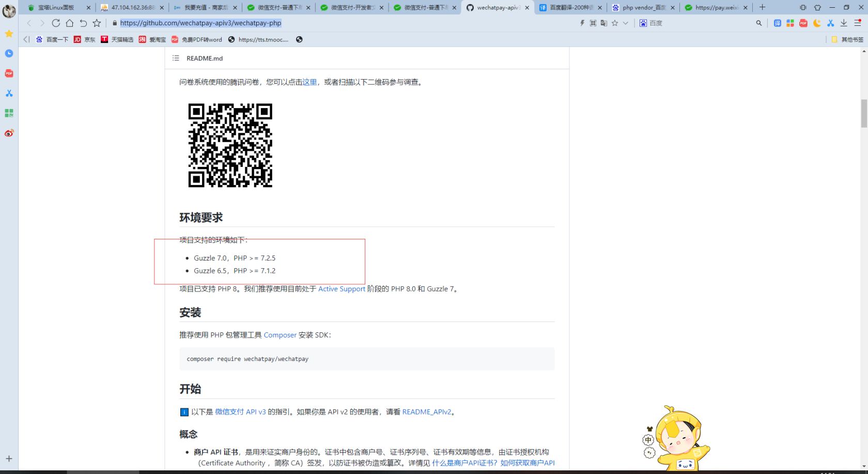
Task: Open the 百度一下 bookmark
Action: 52,39
